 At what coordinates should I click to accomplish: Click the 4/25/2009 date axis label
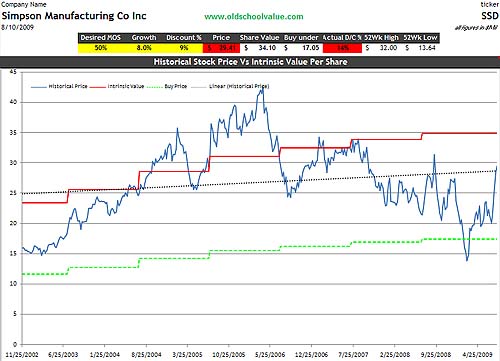[477, 354]
